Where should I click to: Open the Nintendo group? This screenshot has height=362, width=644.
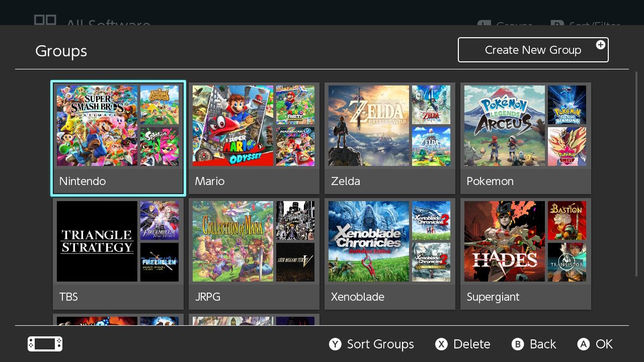click(118, 138)
